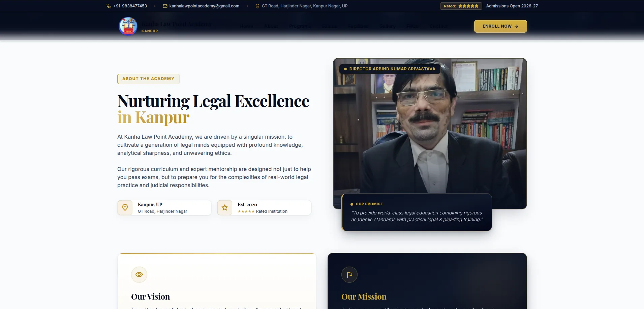
Task: Open the Home menu item
Action: (x=246, y=26)
